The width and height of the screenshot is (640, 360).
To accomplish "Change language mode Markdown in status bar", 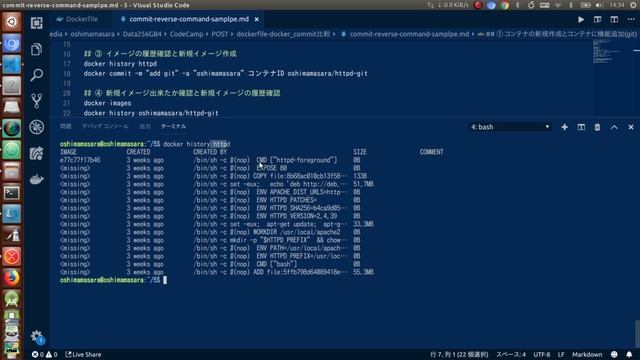I will coord(587,354).
